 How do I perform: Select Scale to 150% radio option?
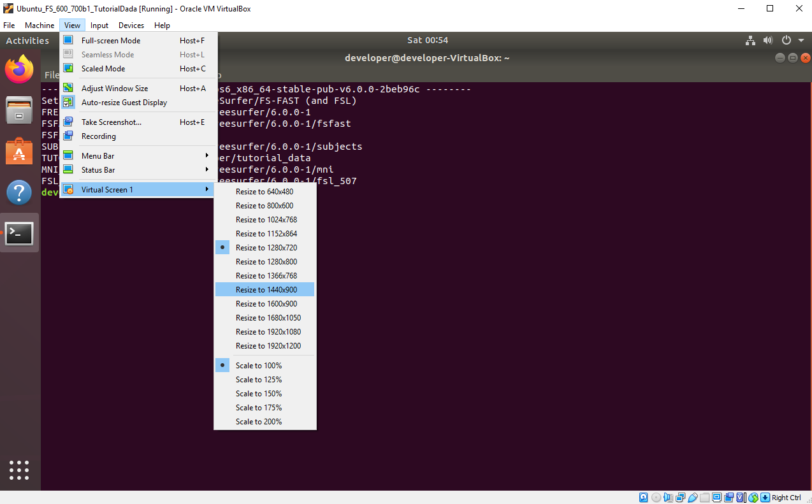point(258,394)
